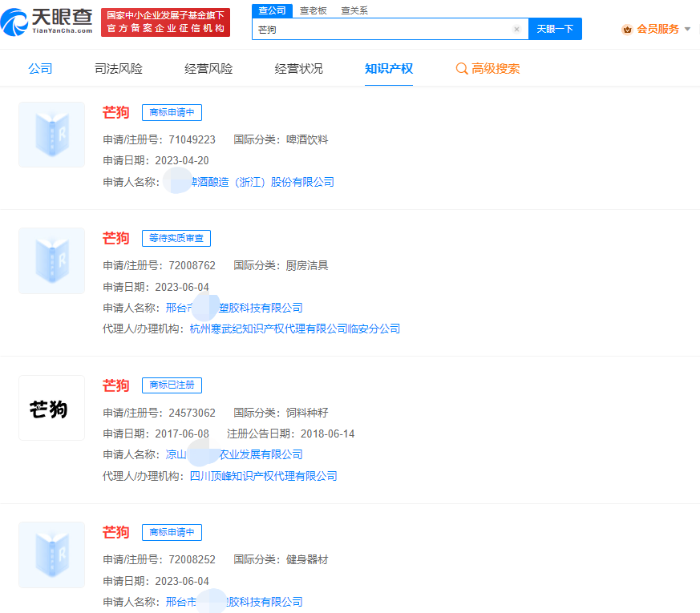Viewport: 700px width, 613px height.
Task: Select application date 2023-04-20
Action: tap(182, 160)
